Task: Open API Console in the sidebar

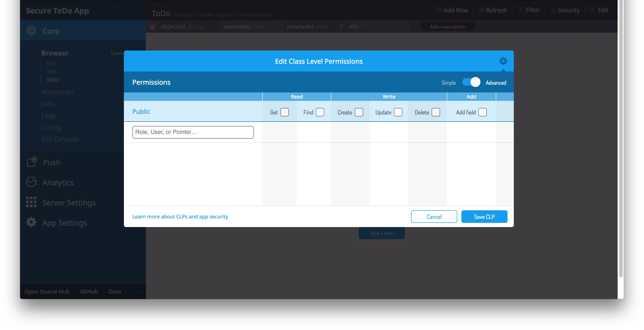Action: (x=60, y=139)
